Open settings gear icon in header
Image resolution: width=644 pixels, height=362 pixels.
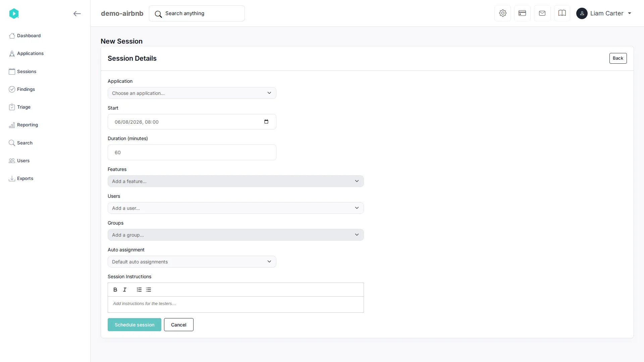click(x=502, y=13)
